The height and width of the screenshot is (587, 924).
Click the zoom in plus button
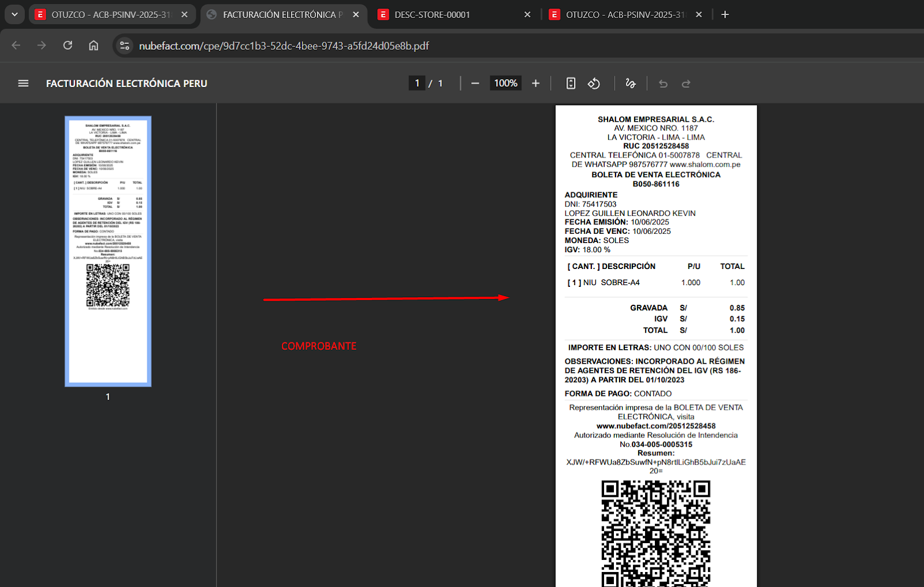tap(535, 84)
